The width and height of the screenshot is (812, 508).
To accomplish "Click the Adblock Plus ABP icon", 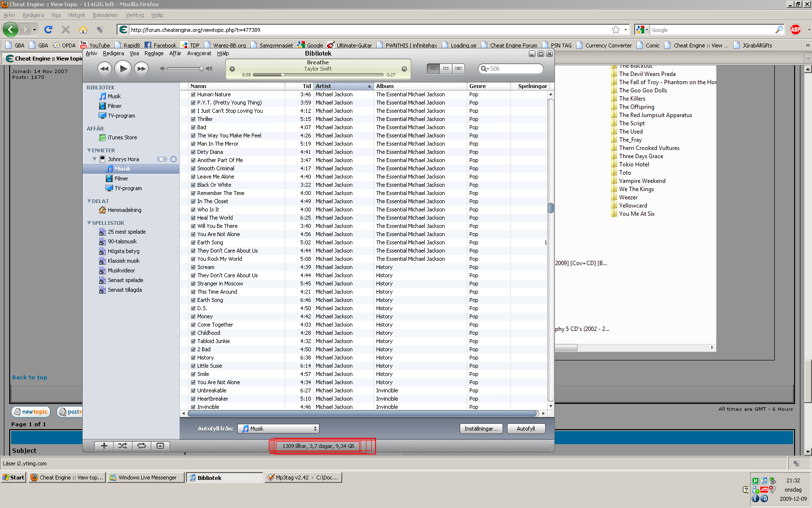I will [796, 30].
